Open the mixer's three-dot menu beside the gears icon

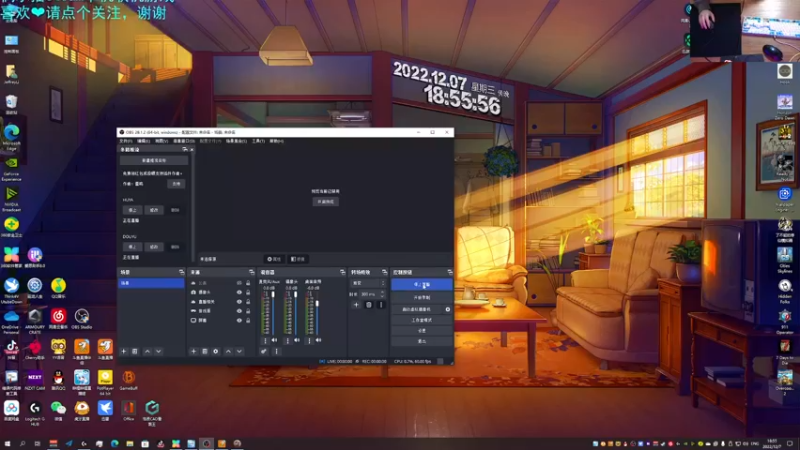pyautogui.click(x=277, y=351)
